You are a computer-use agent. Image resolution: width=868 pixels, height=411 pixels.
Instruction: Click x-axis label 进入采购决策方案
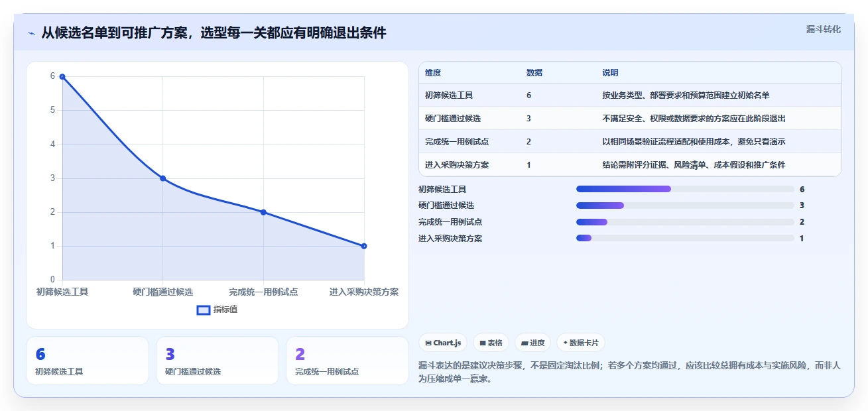click(364, 292)
